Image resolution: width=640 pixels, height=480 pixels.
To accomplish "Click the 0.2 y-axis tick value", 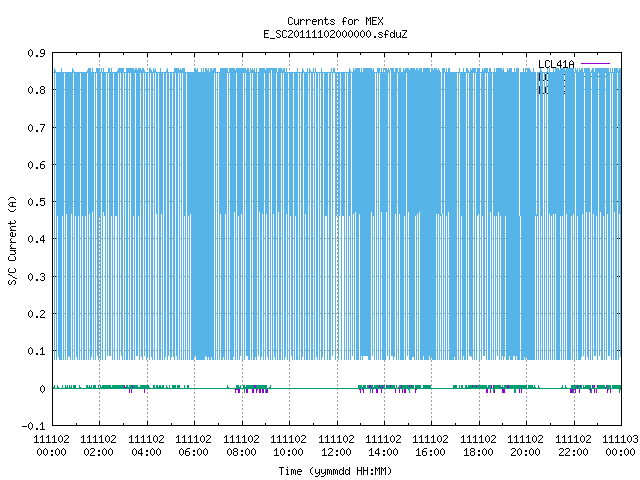I will (36, 314).
